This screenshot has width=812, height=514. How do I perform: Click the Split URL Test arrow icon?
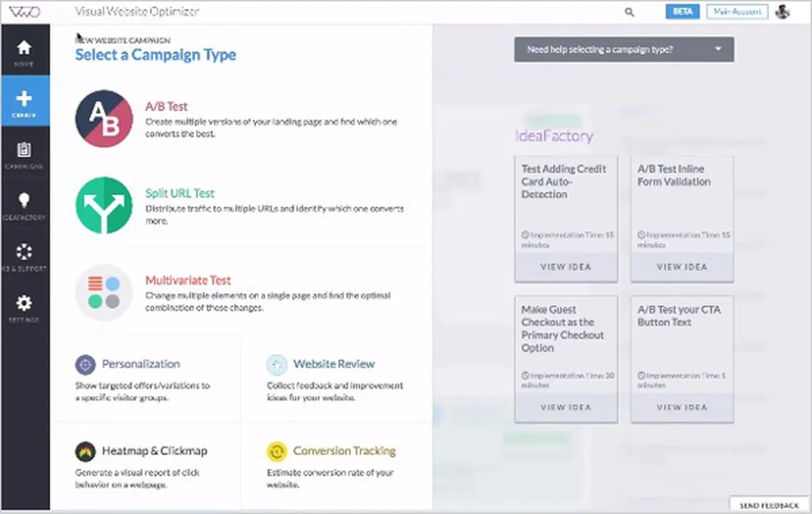pos(104,205)
